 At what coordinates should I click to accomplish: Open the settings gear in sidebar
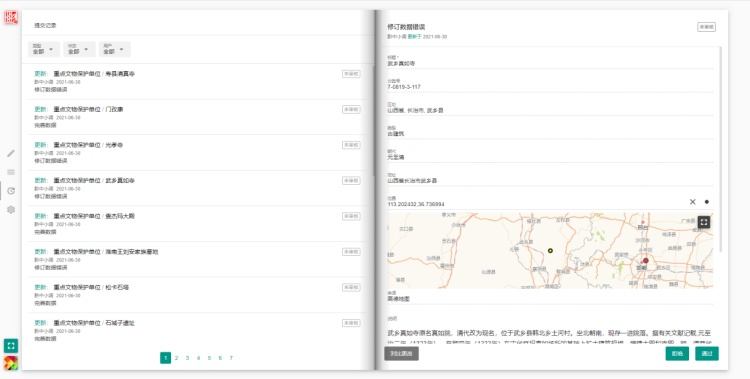tap(11, 210)
